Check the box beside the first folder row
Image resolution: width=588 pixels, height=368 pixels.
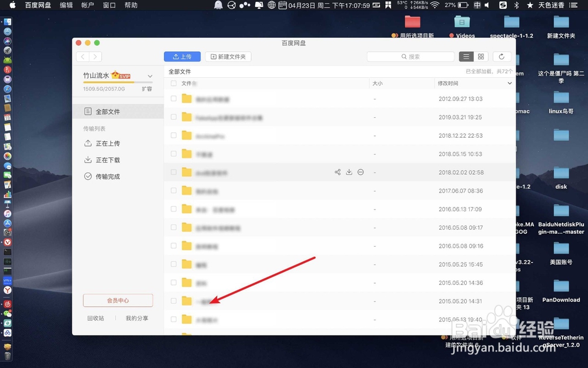pos(173,98)
